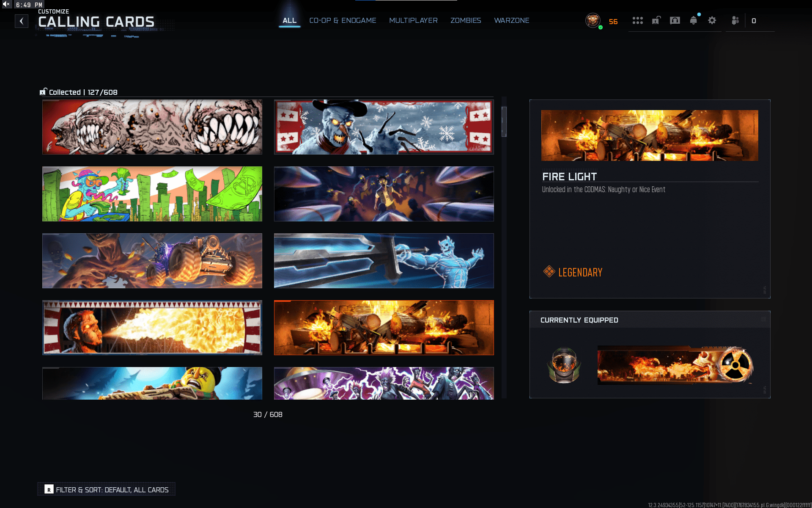Open voice chat headset icon
The width and height of the screenshot is (812, 508).
(675, 20)
